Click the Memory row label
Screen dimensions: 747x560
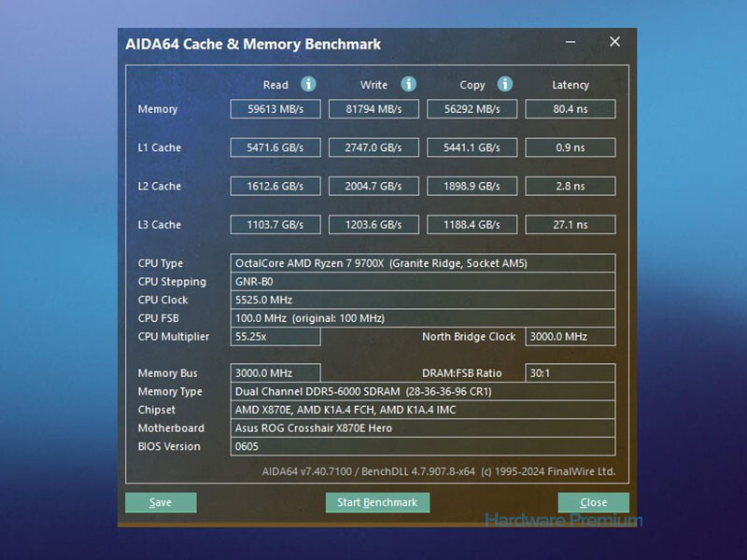(x=158, y=109)
